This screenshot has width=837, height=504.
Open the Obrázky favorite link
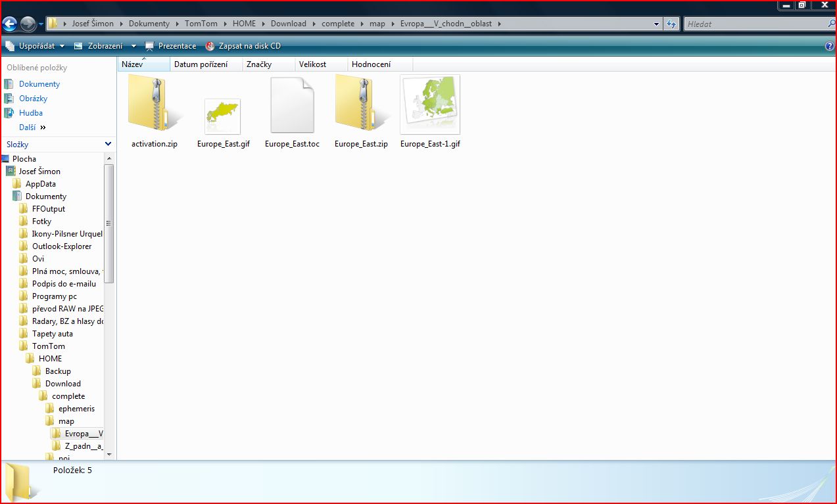[x=33, y=99]
